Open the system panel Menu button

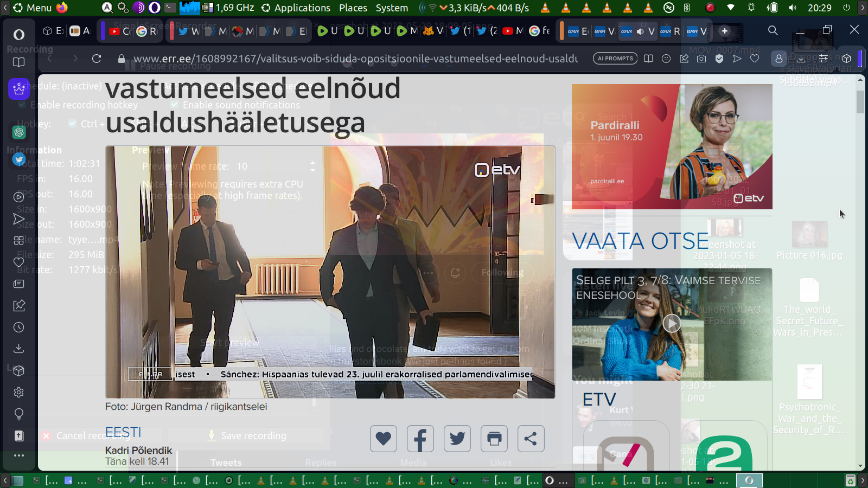click(32, 8)
